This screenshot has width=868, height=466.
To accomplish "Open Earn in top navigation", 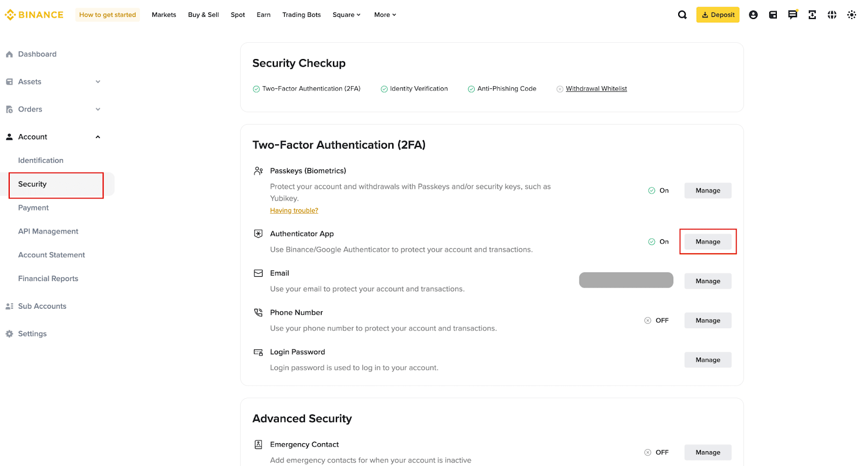I will pyautogui.click(x=264, y=15).
